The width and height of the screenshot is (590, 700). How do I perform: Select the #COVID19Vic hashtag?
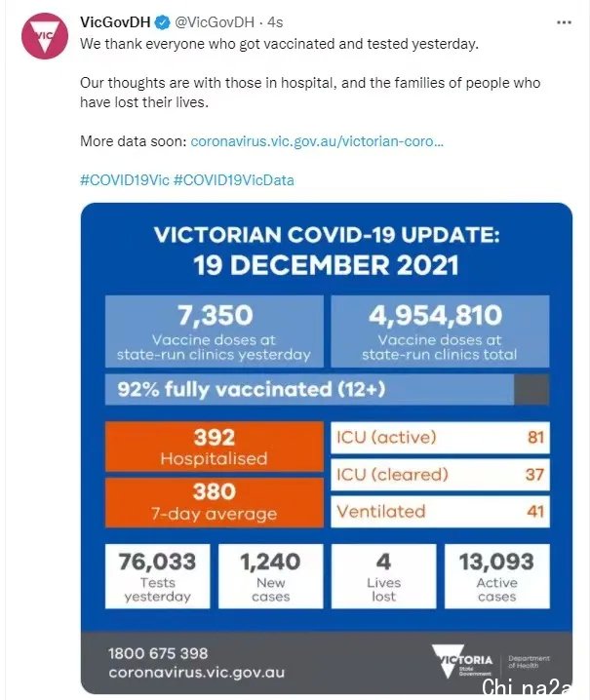pos(125,180)
